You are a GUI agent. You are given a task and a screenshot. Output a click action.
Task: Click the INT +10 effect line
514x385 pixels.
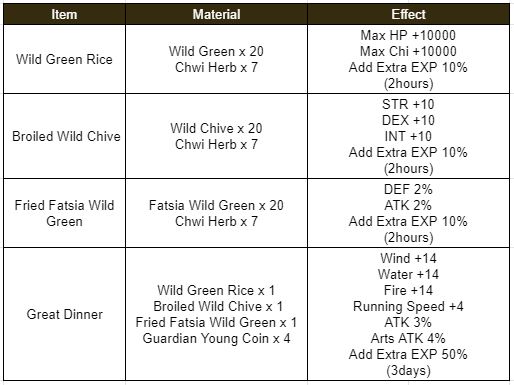click(x=408, y=136)
